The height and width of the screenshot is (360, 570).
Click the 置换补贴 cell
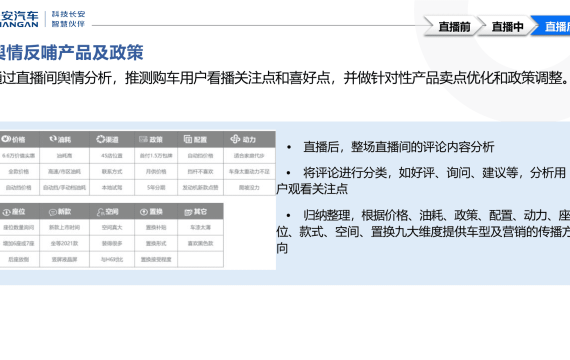pyautogui.click(x=156, y=227)
